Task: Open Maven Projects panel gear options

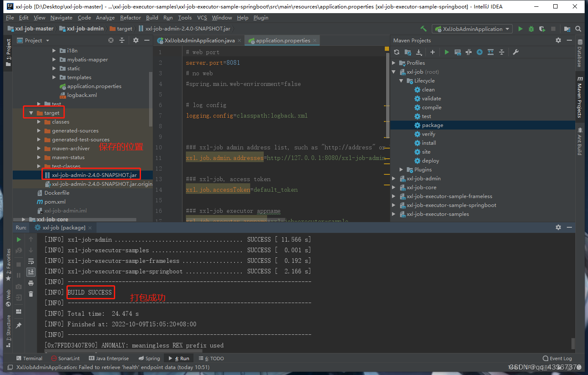Action: (x=558, y=40)
